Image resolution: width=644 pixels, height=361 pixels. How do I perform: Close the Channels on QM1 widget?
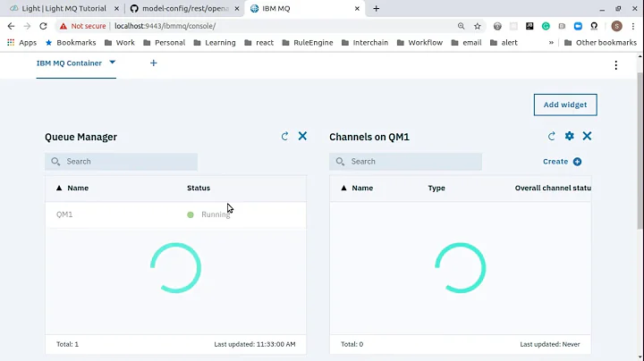pos(587,136)
